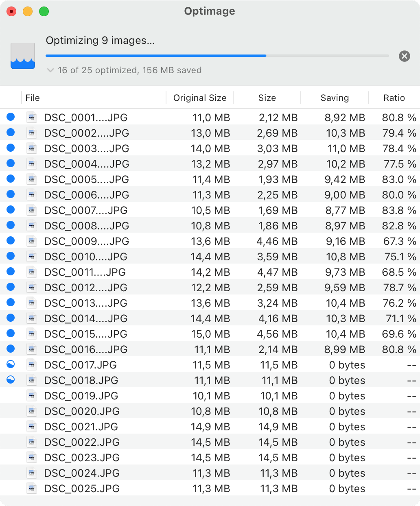
Task: Click the file thumbnail icon for DSC_0021
Action: (32, 427)
